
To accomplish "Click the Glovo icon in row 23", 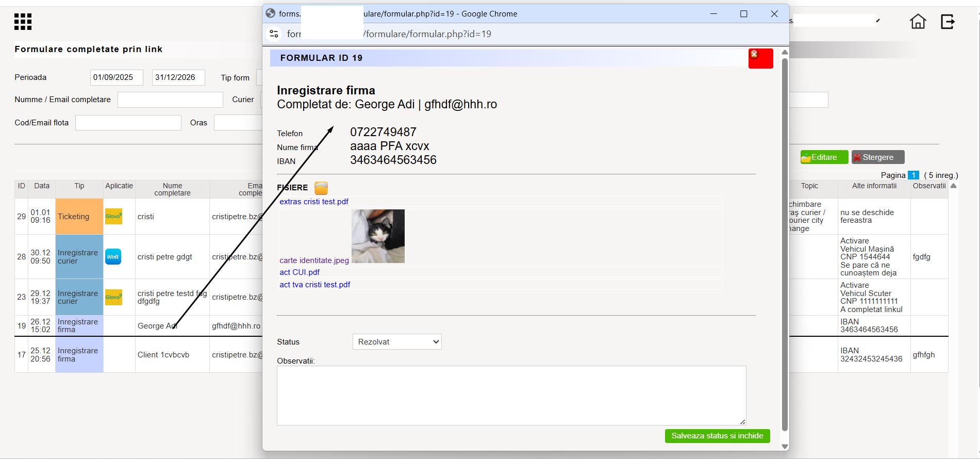I will click(x=113, y=297).
